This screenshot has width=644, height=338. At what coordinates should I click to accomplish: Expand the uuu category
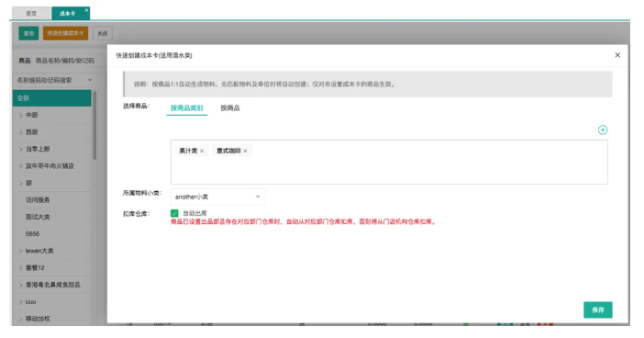click(x=20, y=301)
